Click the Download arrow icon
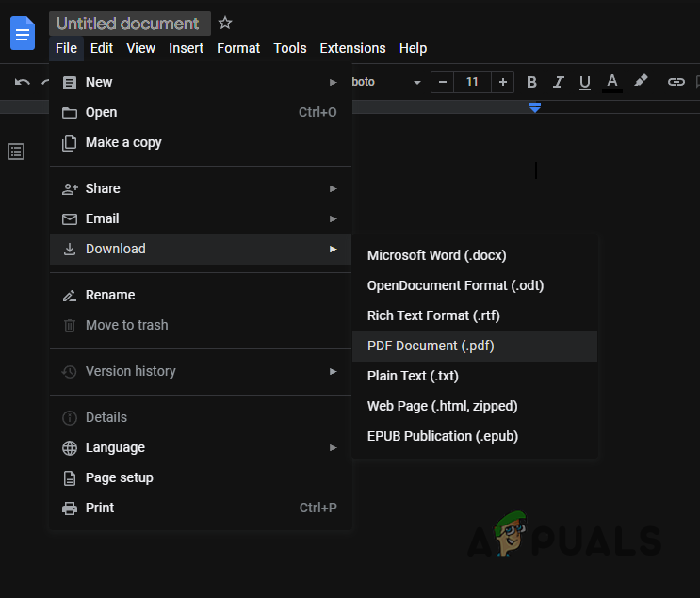Viewport: 700px width, 598px height. pos(69,249)
